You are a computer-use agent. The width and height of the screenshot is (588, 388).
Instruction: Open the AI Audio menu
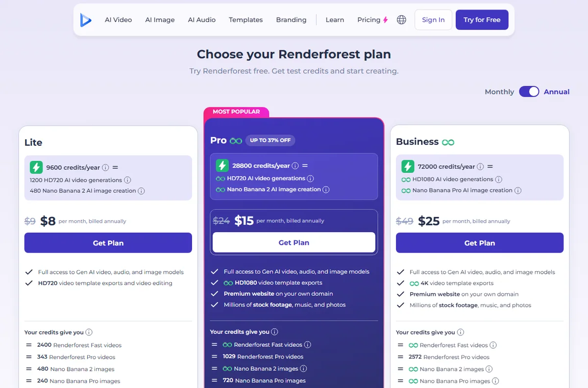pyautogui.click(x=202, y=20)
